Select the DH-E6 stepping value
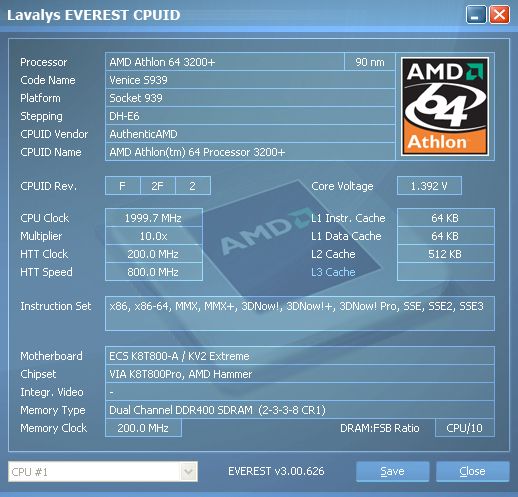 tap(250, 116)
